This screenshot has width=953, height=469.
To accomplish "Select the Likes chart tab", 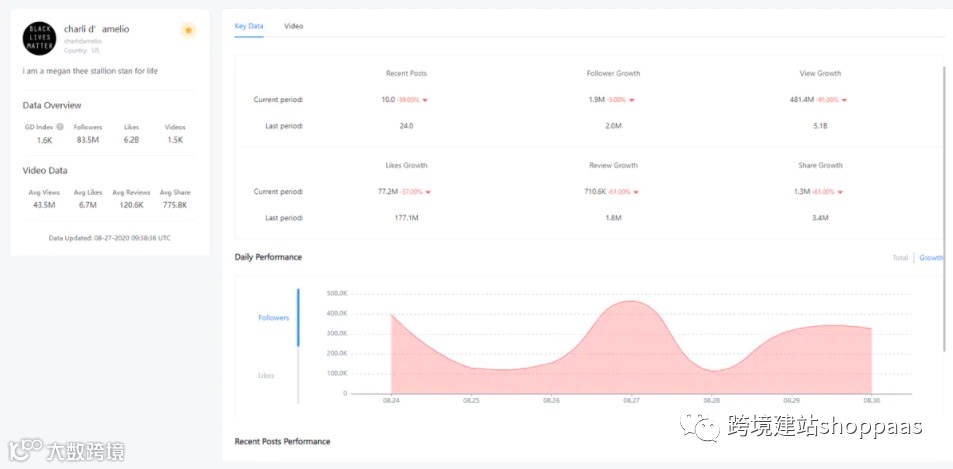I will pos(266,375).
